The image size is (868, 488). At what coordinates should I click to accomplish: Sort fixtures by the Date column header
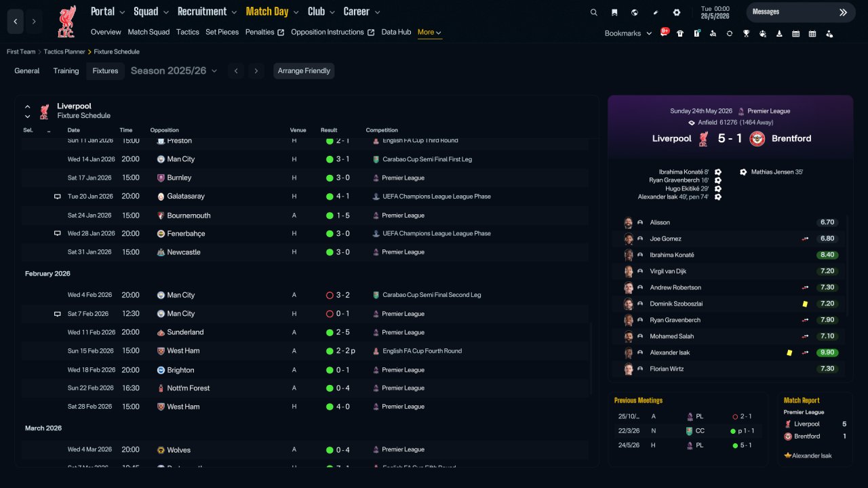click(74, 130)
